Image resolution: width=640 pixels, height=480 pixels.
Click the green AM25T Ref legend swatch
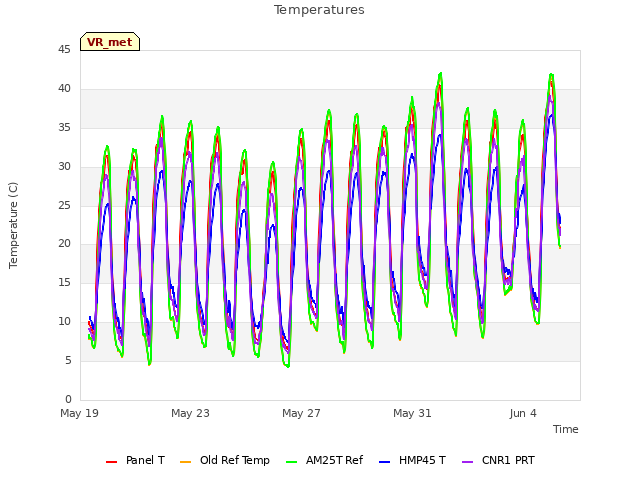[292, 462]
